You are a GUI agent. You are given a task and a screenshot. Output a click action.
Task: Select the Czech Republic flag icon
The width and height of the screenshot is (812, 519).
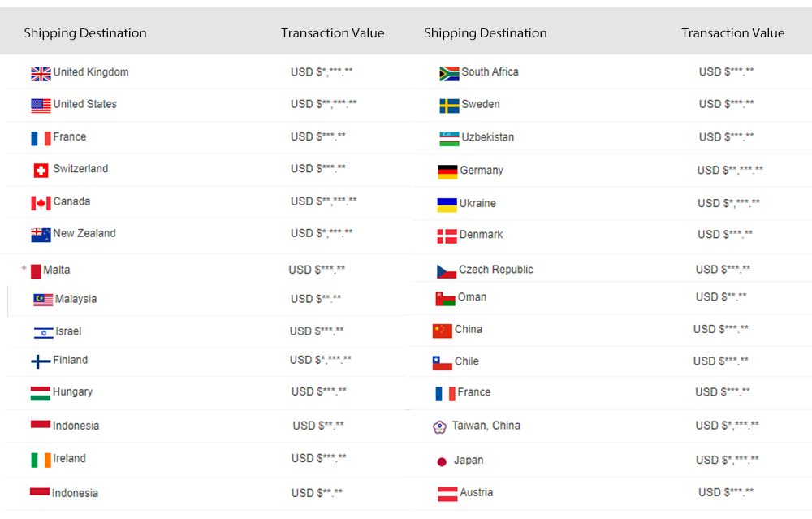447,271
